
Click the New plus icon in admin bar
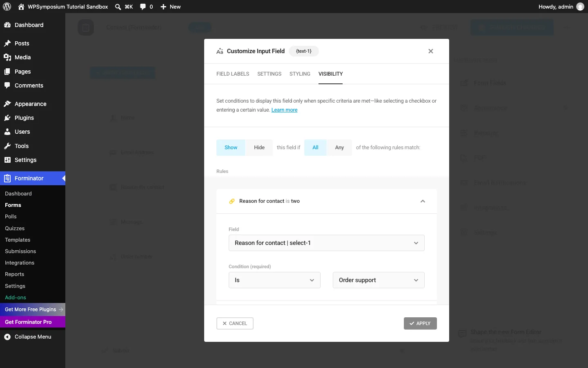(163, 7)
